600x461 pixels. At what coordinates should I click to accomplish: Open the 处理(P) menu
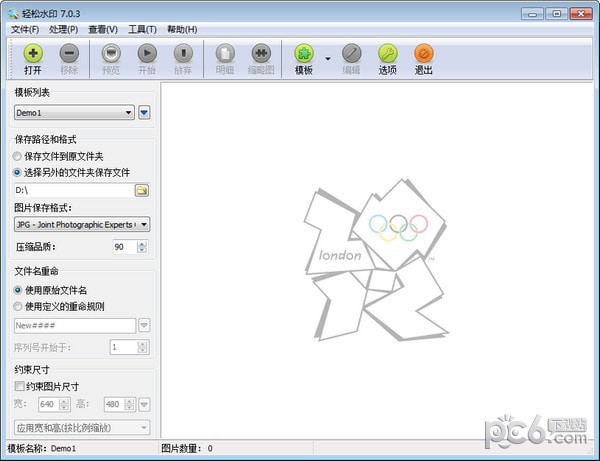[x=64, y=29]
